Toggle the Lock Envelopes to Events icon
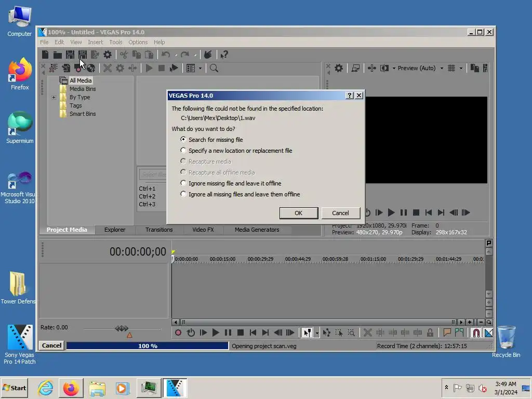Image resolution: width=532 pixels, height=399 pixels. click(x=430, y=333)
